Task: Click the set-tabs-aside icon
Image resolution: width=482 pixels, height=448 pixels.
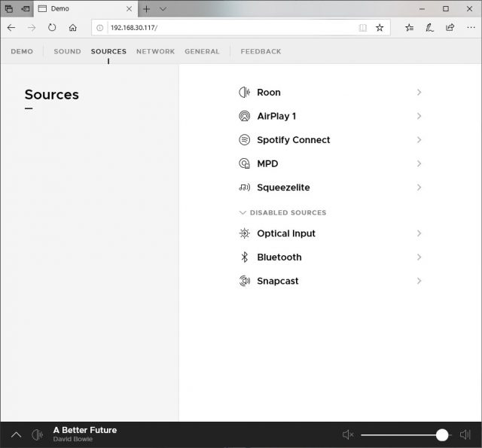Action: pyautogui.click(x=25, y=8)
